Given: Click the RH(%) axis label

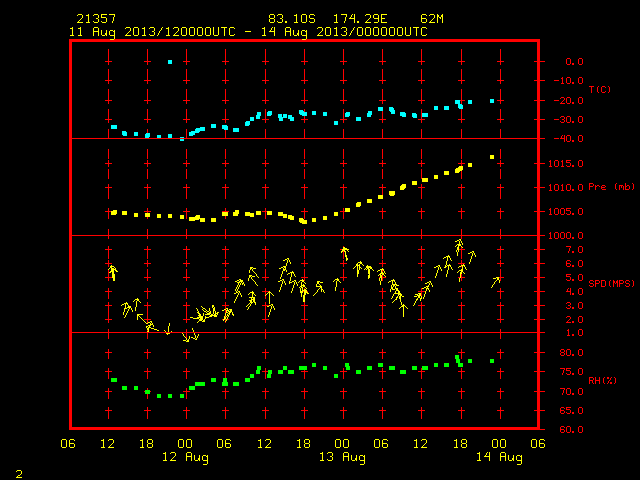Looking at the screenshot, I should click(x=602, y=380).
